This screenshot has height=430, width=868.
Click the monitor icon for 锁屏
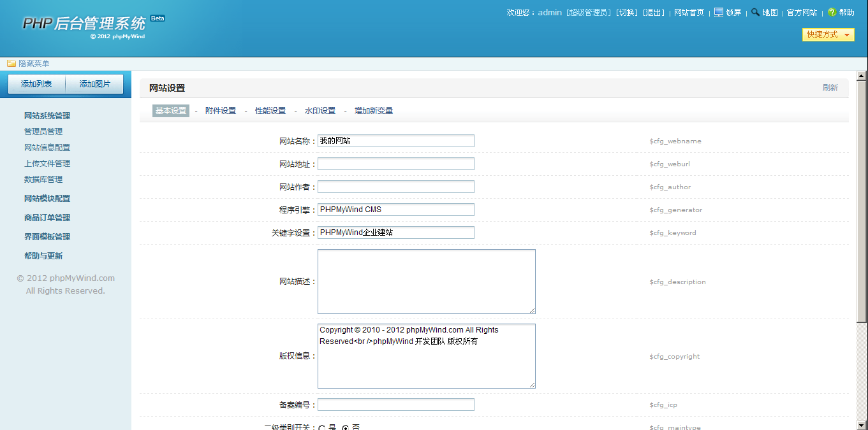coord(719,12)
